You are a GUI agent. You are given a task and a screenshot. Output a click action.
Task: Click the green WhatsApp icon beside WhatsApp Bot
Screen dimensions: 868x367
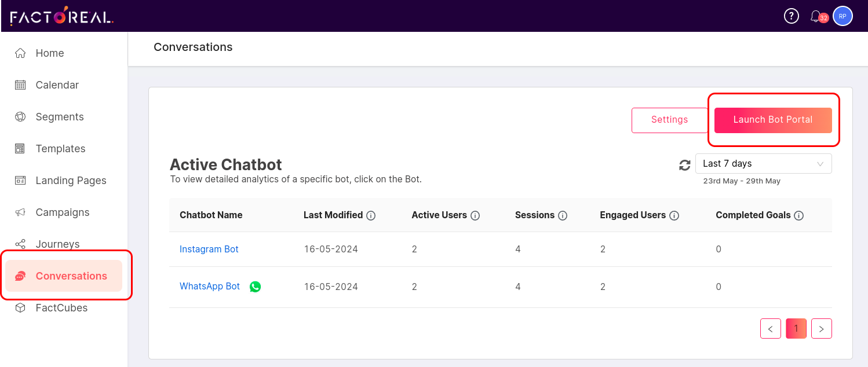(255, 287)
